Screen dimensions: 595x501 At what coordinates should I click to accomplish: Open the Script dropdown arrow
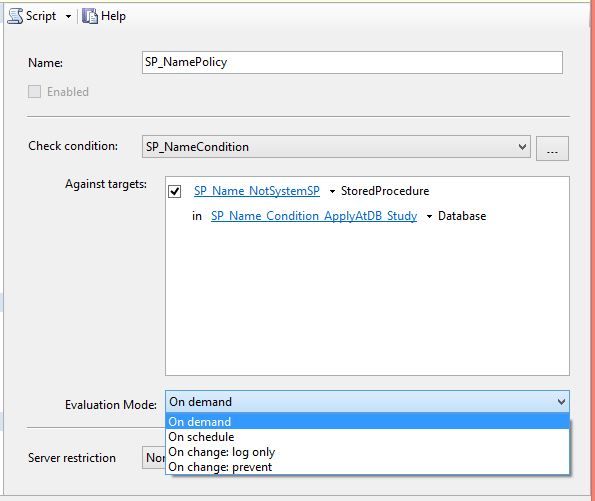coord(68,16)
